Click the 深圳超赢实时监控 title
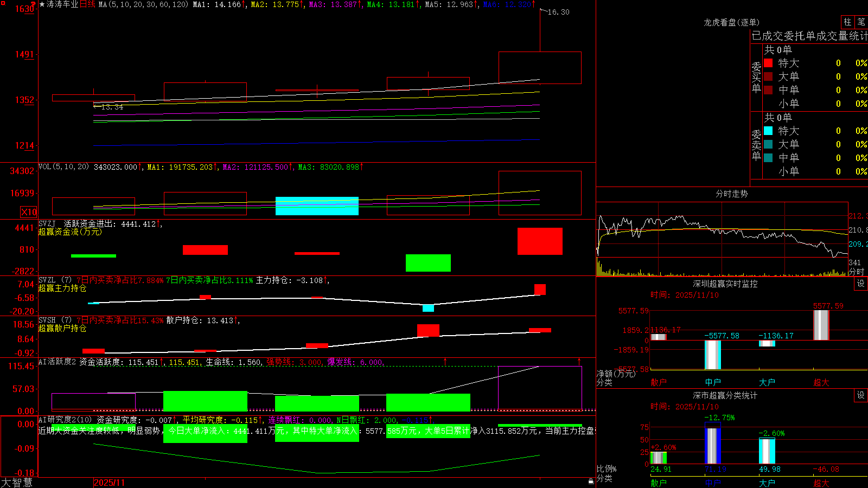This screenshot has width=868, height=488. coord(725,284)
